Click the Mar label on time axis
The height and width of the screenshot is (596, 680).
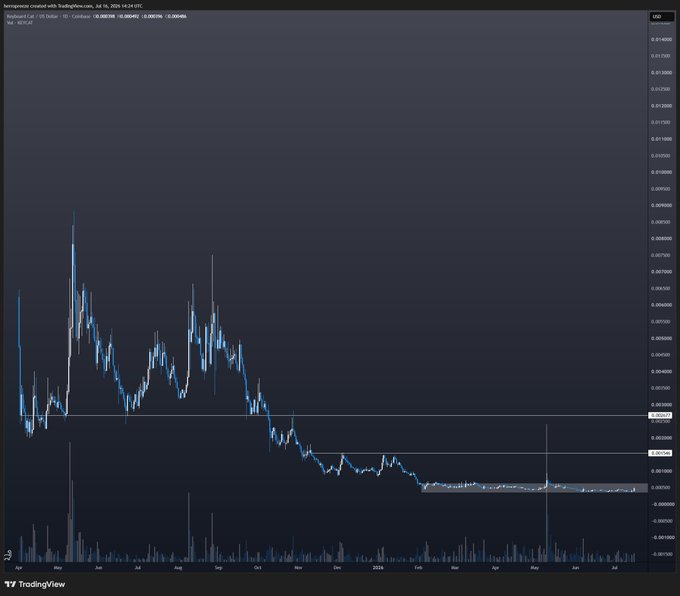click(x=455, y=567)
